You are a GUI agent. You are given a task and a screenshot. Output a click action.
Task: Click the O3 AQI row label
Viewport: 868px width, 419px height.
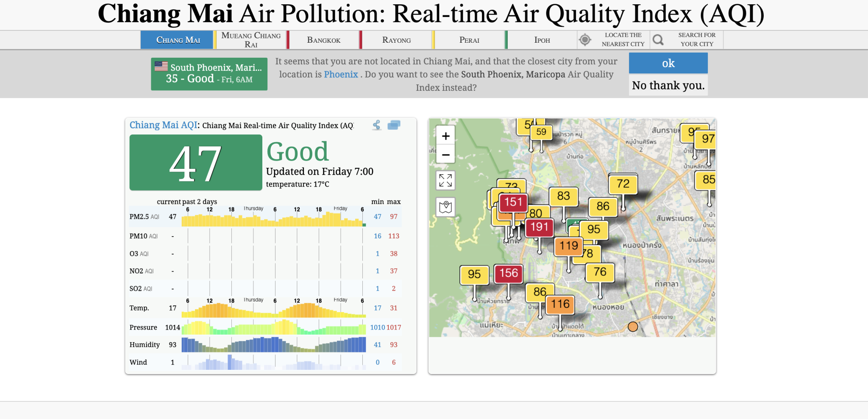(139, 254)
